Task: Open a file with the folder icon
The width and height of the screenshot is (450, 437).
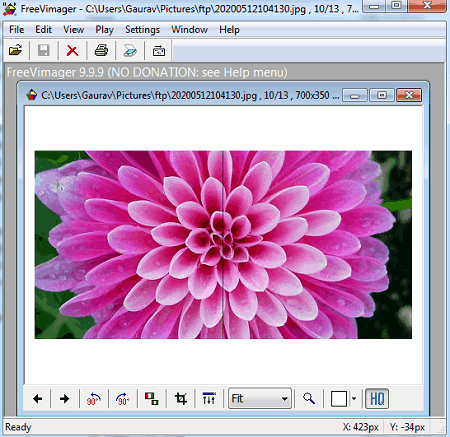Action: pos(15,51)
